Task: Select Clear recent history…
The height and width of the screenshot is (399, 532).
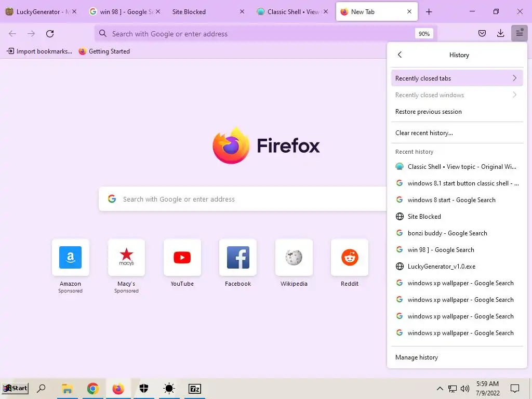Action: [457, 133]
